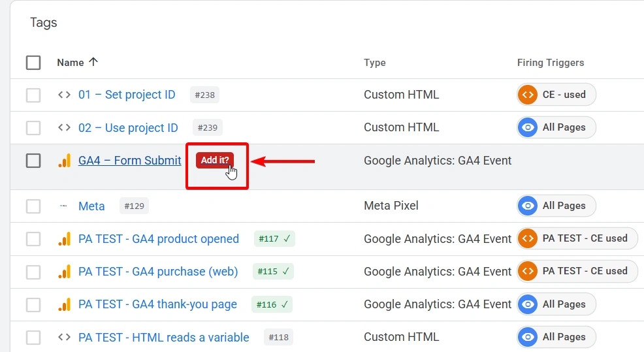
Task: Click the ascending sort arrow beside Name
Action: point(93,62)
